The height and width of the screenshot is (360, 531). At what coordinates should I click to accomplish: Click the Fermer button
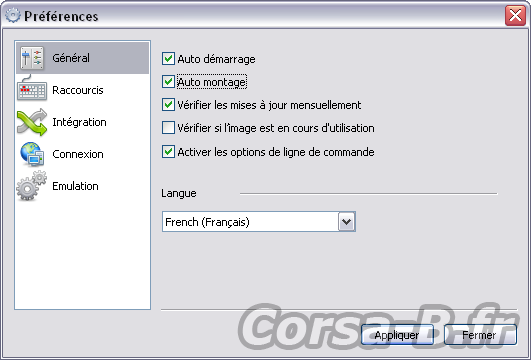click(480, 335)
